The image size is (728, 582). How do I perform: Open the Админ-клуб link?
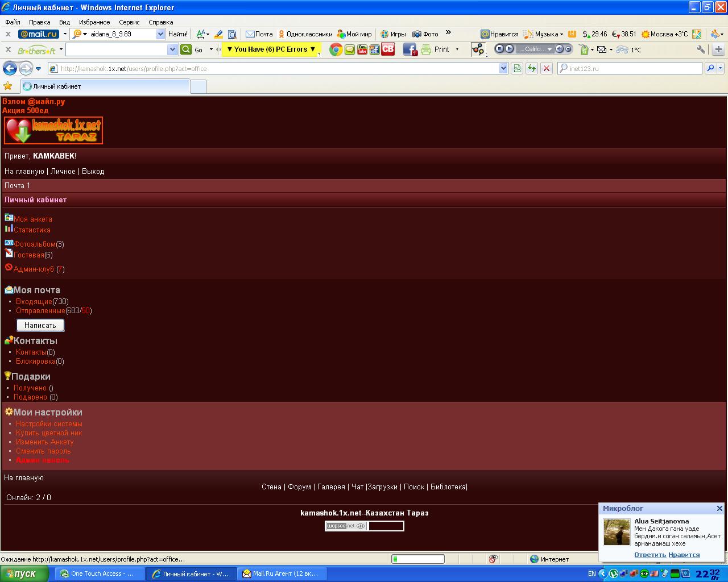point(34,269)
